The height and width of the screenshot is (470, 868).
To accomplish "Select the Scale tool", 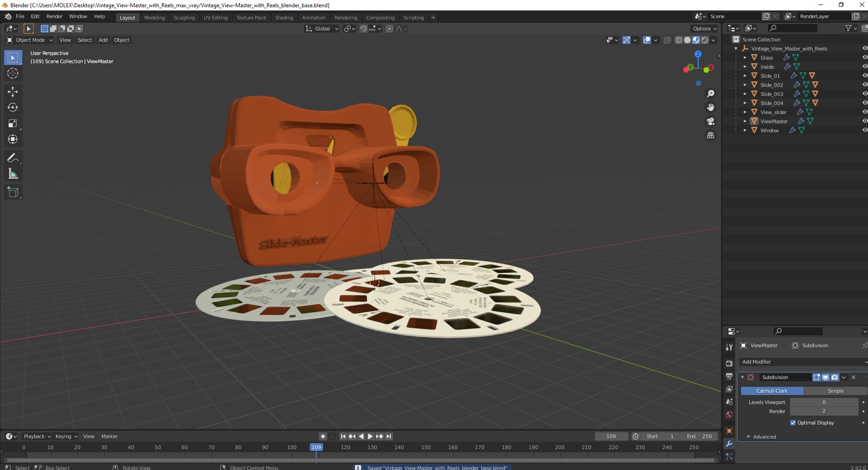I will click(x=13, y=123).
